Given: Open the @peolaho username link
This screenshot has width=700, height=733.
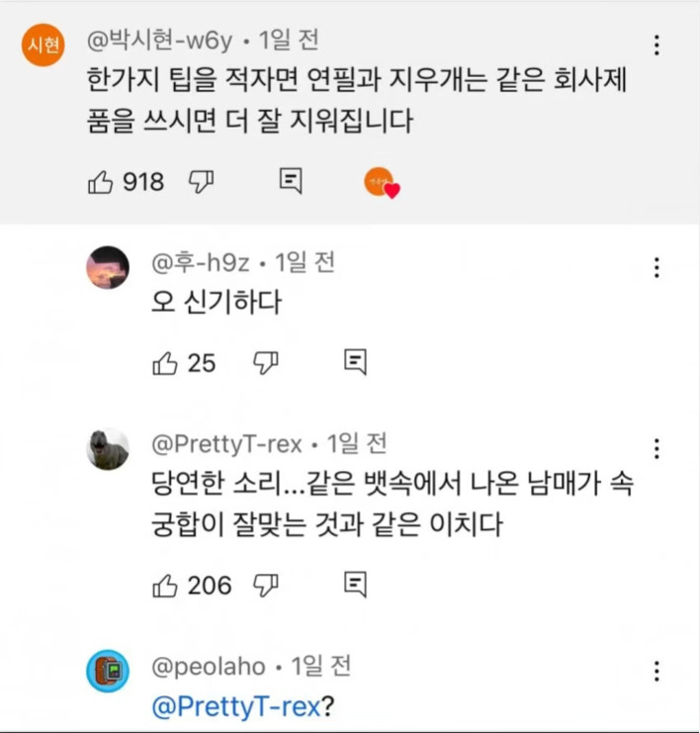Looking at the screenshot, I should (x=208, y=667).
